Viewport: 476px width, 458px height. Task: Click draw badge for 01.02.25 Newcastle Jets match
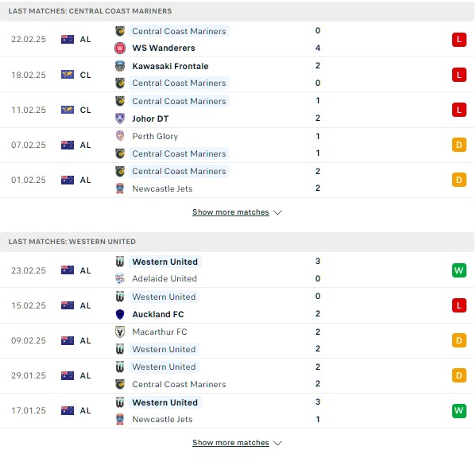point(459,180)
